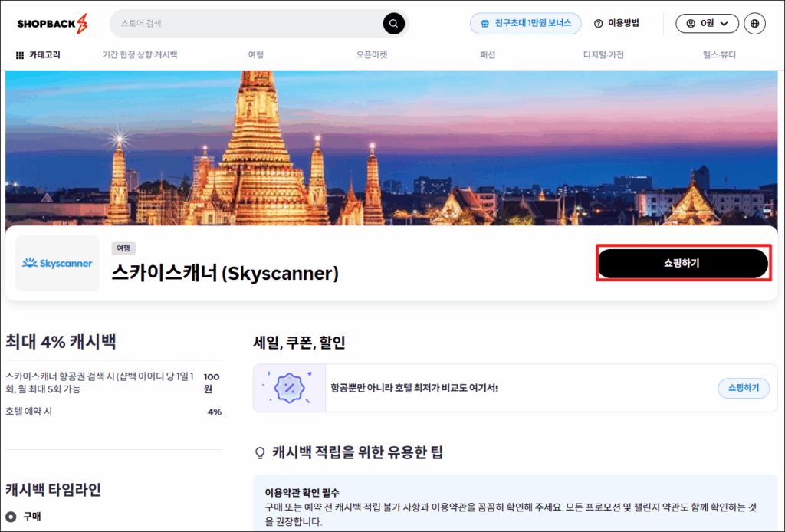The image size is (785, 532).
Task: Open the ShopBack logo home link
Action: pos(53,24)
